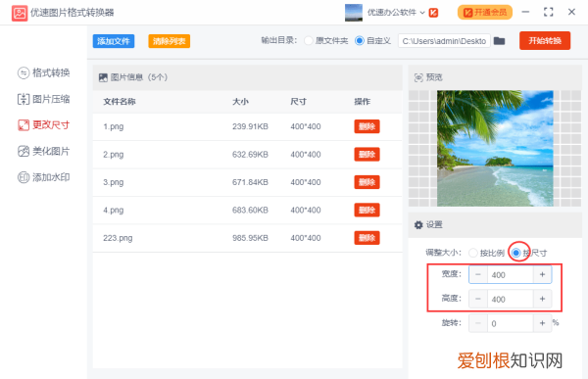
Task: Open the 美化图片 sidebar section
Action: pos(43,151)
